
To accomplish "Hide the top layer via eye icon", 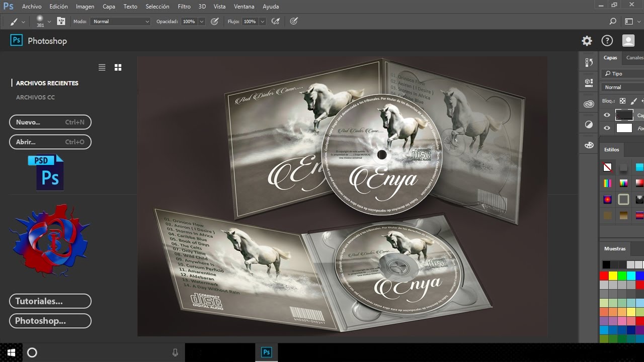I will (607, 115).
